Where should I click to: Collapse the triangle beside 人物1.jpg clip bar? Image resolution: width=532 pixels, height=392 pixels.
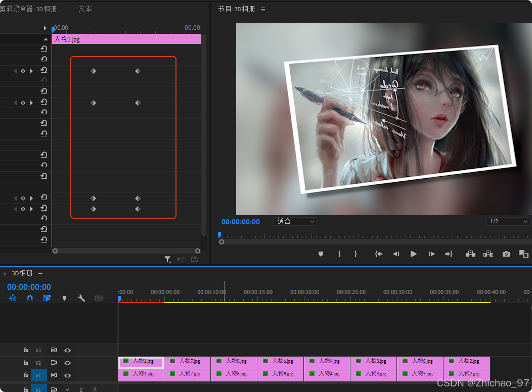(46, 39)
